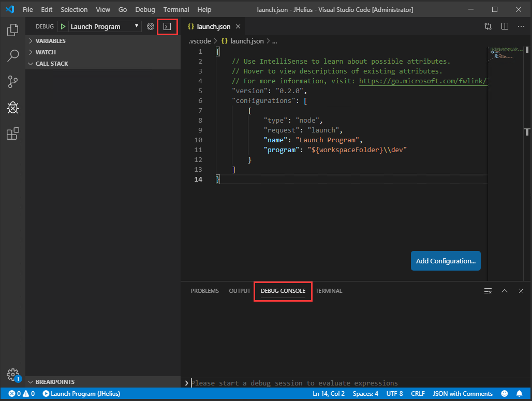Open the Launch Program configuration dropdown
Viewport: 532px width, 401px height.
(105, 26)
